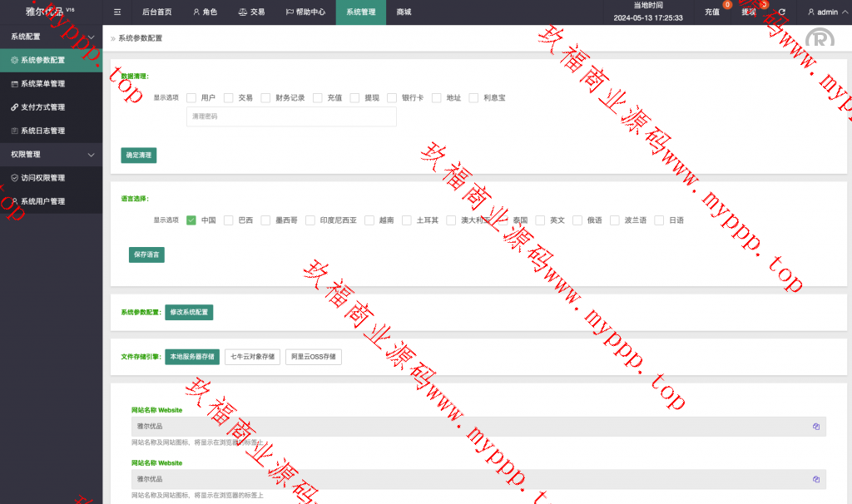The height and width of the screenshot is (504, 852).
Task: Focus the 清理密码 input field
Action: click(x=291, y=116)
